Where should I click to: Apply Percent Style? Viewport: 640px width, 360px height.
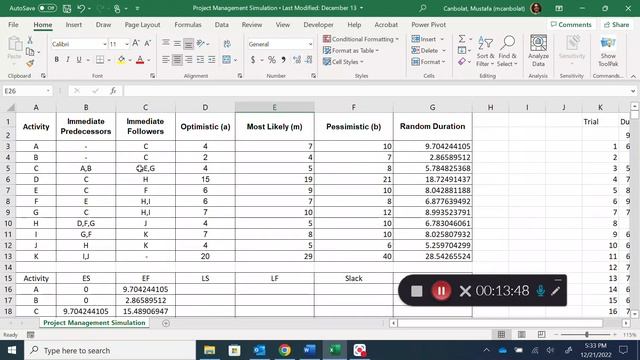(x=271, y=60)
